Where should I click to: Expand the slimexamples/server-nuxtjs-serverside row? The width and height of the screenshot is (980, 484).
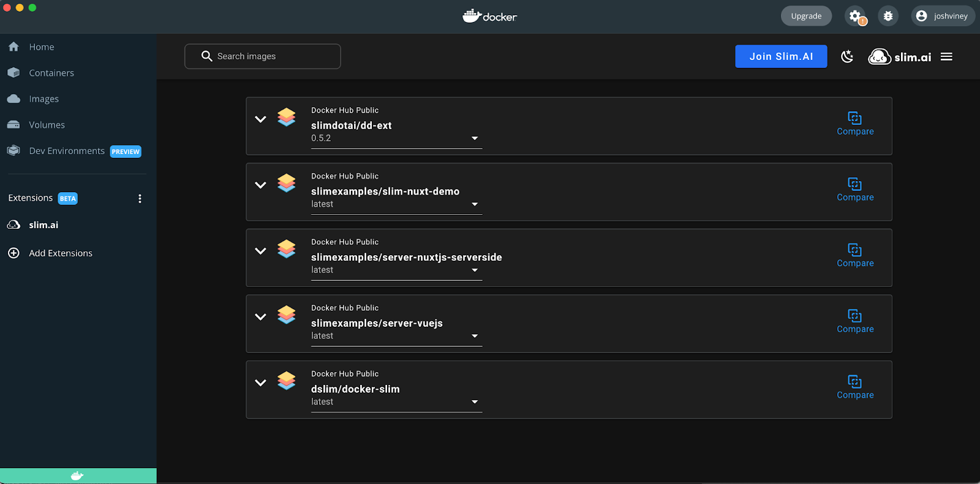point(260,250)
